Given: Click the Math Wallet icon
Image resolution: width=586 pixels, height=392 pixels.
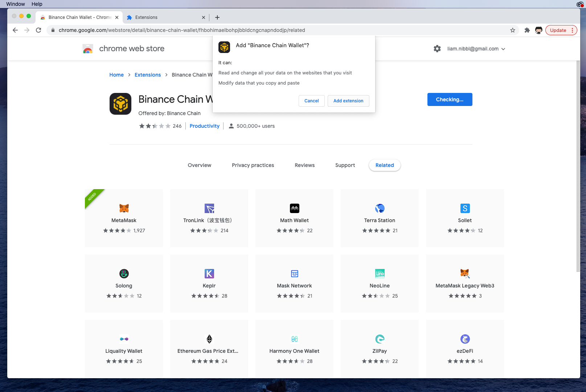Looking at the screenshot, I should pyautogui.click(x=295, y=208).
